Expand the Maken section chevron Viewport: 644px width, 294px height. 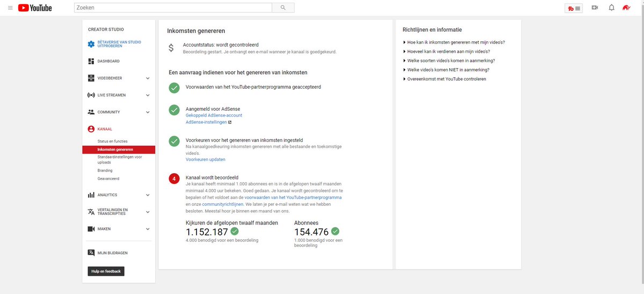pos(148,229)
